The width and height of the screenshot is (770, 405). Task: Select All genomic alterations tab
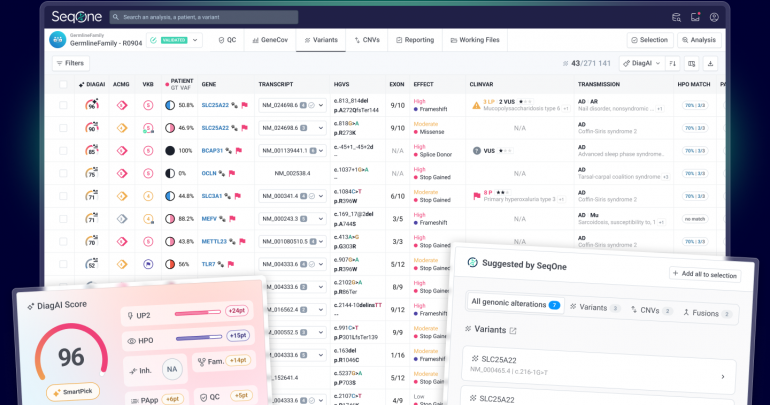(515, 303)
